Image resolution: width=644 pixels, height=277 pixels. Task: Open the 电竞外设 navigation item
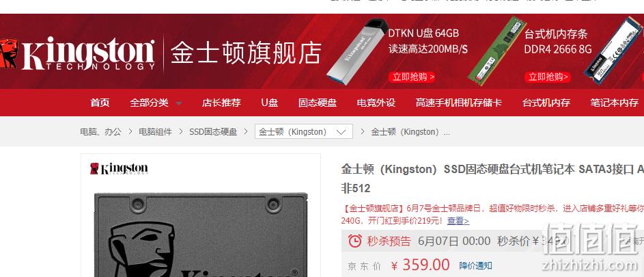click(376, 103)
